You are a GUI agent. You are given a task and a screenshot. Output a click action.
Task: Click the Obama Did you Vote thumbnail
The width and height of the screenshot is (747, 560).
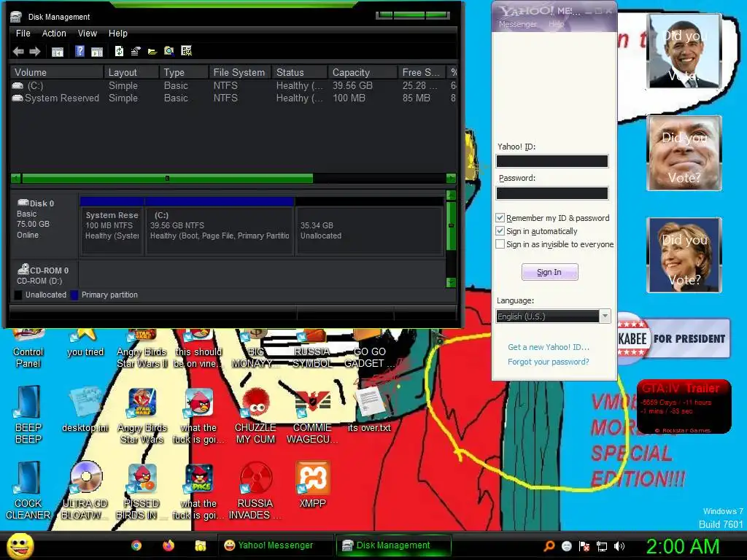point(684,51)
